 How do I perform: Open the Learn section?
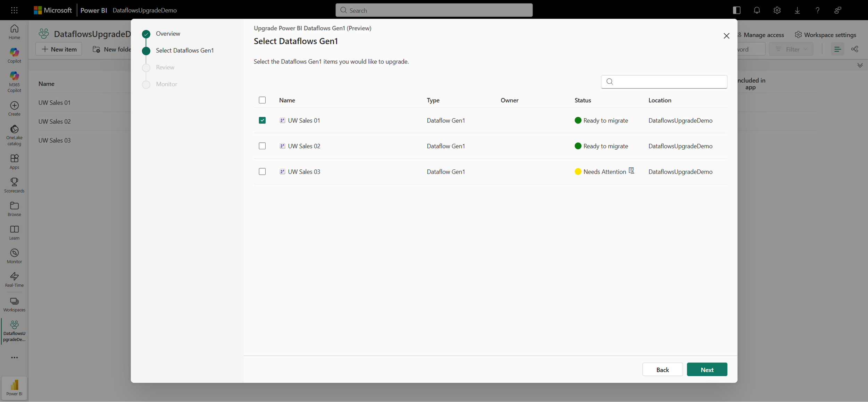(14, 233)
